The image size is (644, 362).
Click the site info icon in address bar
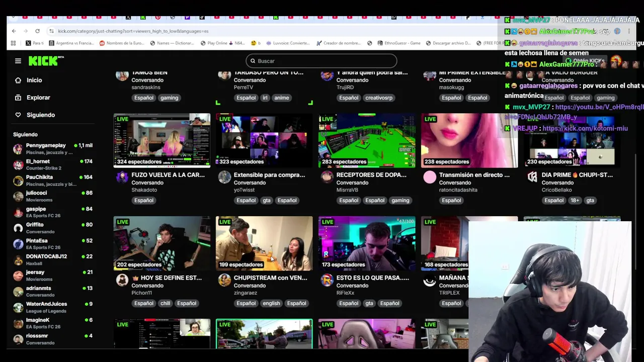[51, 31]
